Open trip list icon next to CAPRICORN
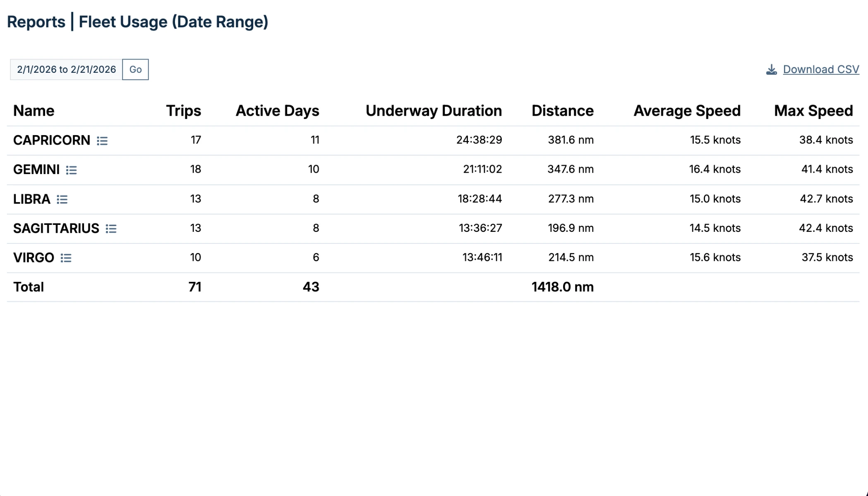The image size is (868, 496). [x=102, y=141]
